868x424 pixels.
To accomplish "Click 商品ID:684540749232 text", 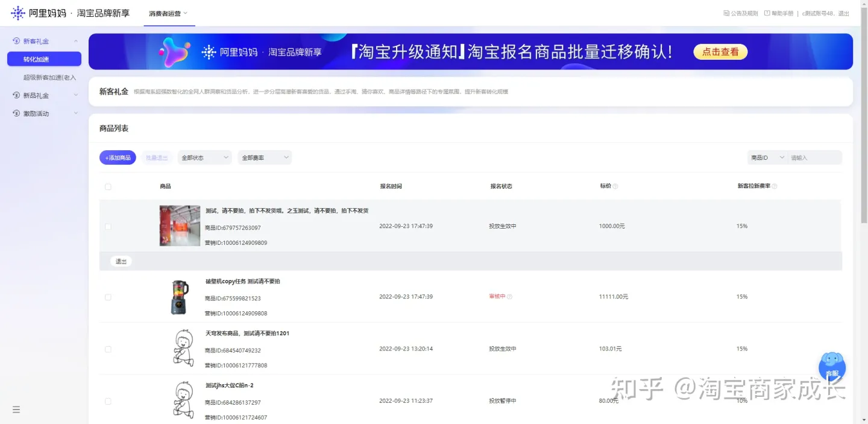I will pyautogui.click(x=233, y=350).
